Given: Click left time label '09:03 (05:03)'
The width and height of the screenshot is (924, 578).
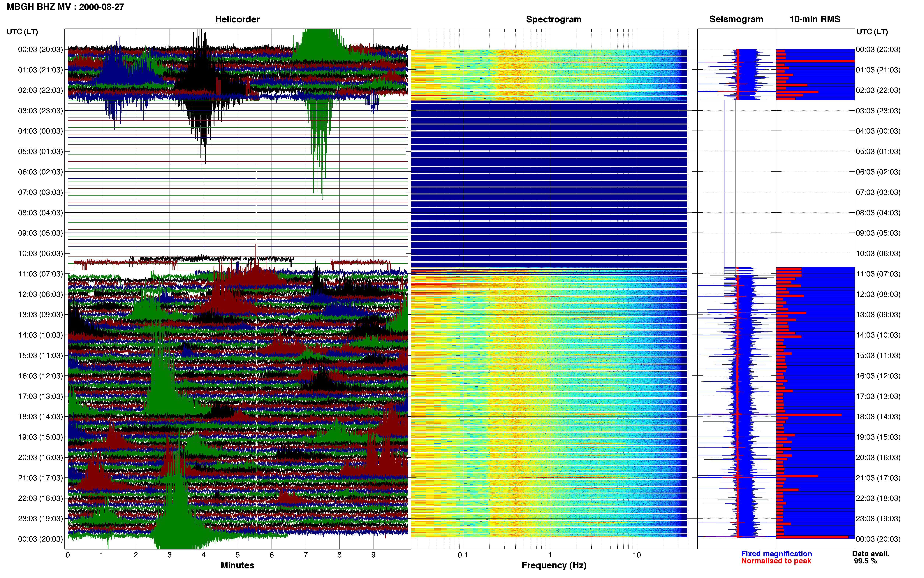Looking at the screenshot, I should [x=41, y=233].
